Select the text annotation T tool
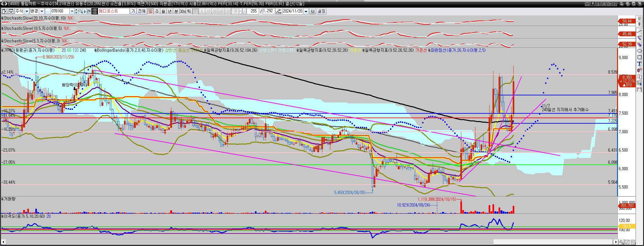The width and height of the screenshot is (644, 246). (639, 64)
